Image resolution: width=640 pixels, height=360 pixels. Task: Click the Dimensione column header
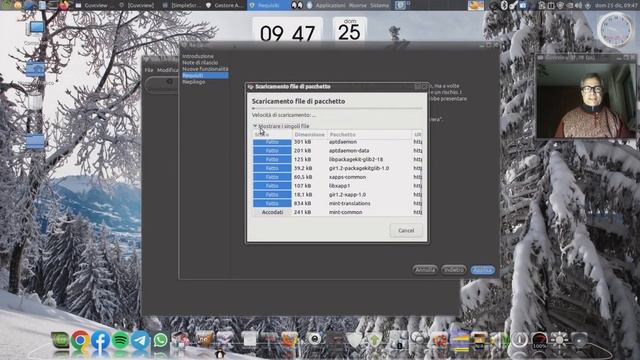click(310, 134)
